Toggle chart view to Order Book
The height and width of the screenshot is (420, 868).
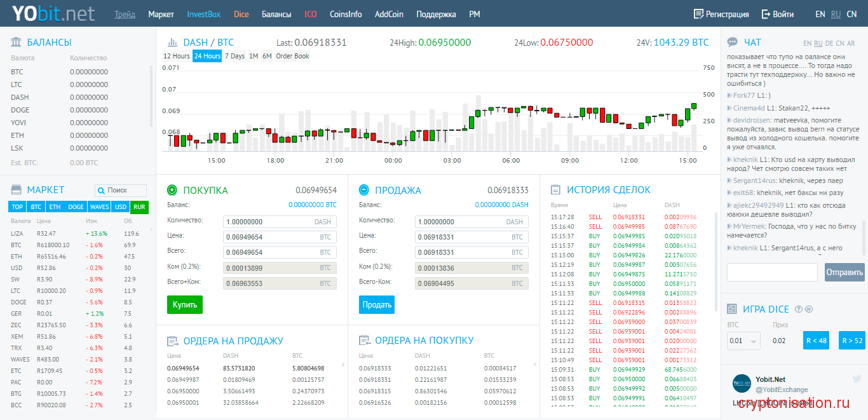click(x=292, y=56)
